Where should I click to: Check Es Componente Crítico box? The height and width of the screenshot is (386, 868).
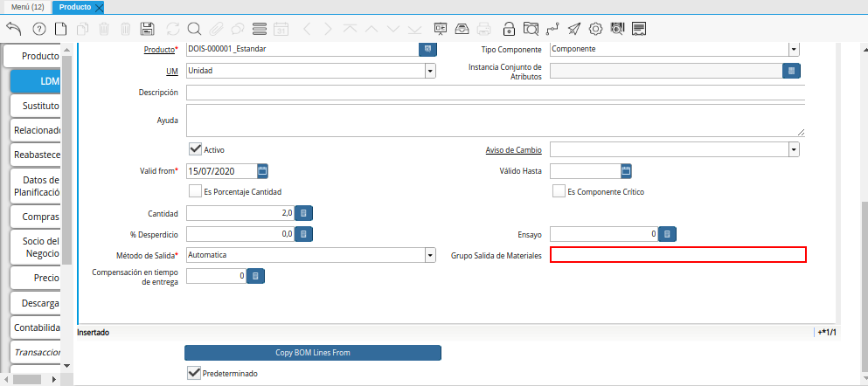click(x=559, y=191)
